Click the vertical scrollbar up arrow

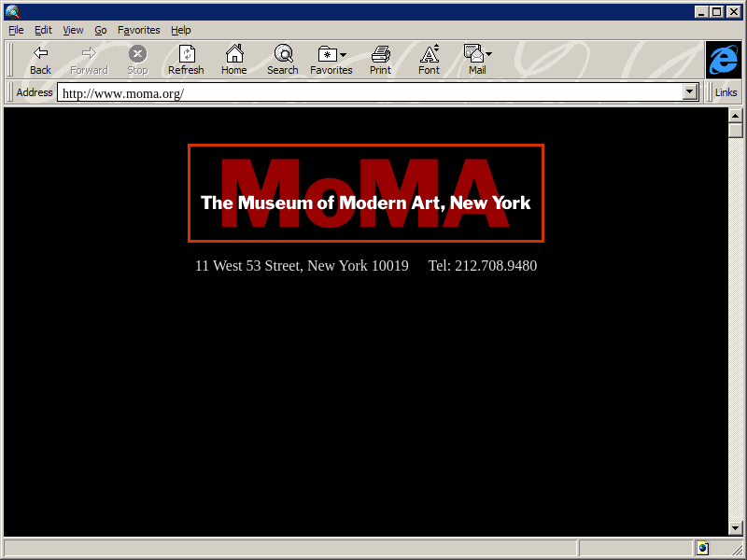click(x=735, y=115)
